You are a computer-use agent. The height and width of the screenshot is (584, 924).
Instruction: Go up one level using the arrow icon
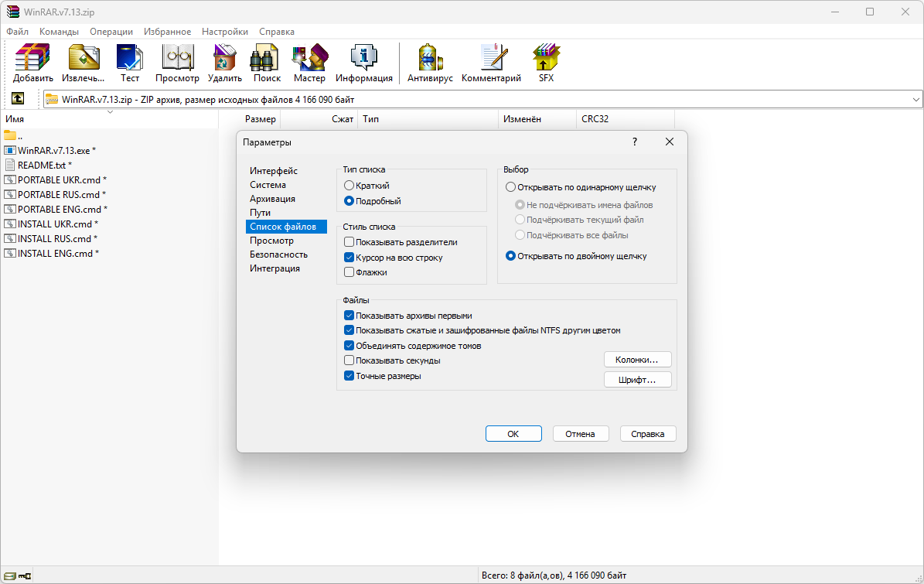tap(18, 99)
